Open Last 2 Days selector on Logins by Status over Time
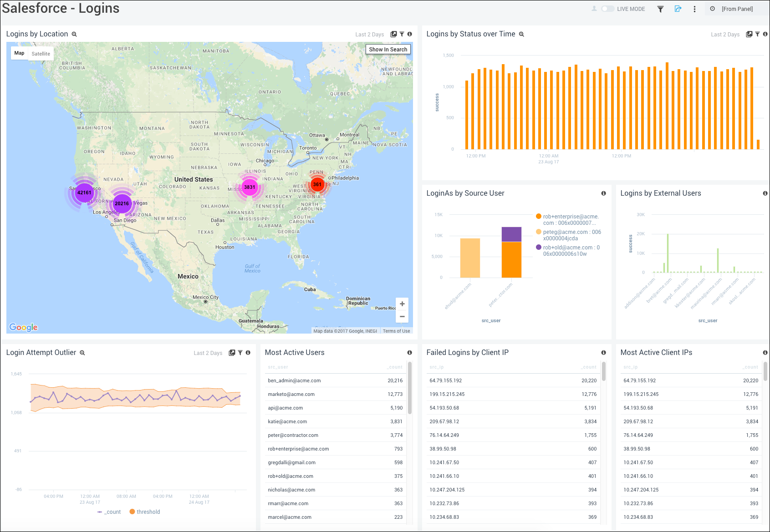Viewport: 770px width, 532px height. [725, 34]
